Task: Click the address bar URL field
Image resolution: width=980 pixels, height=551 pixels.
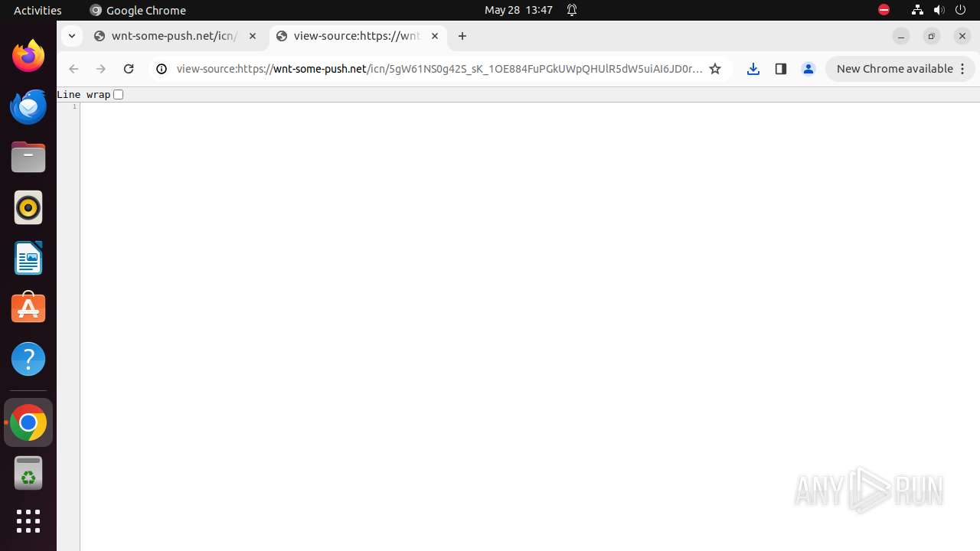Action: pos(439,69)
